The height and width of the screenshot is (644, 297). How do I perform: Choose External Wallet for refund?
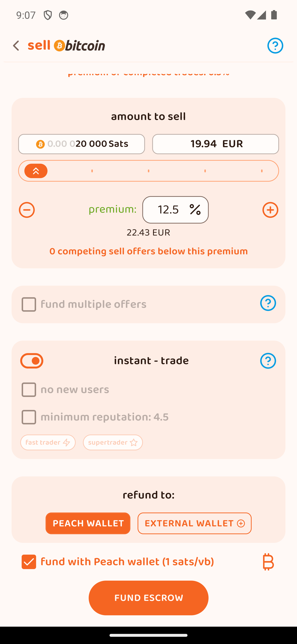[194, 523]
